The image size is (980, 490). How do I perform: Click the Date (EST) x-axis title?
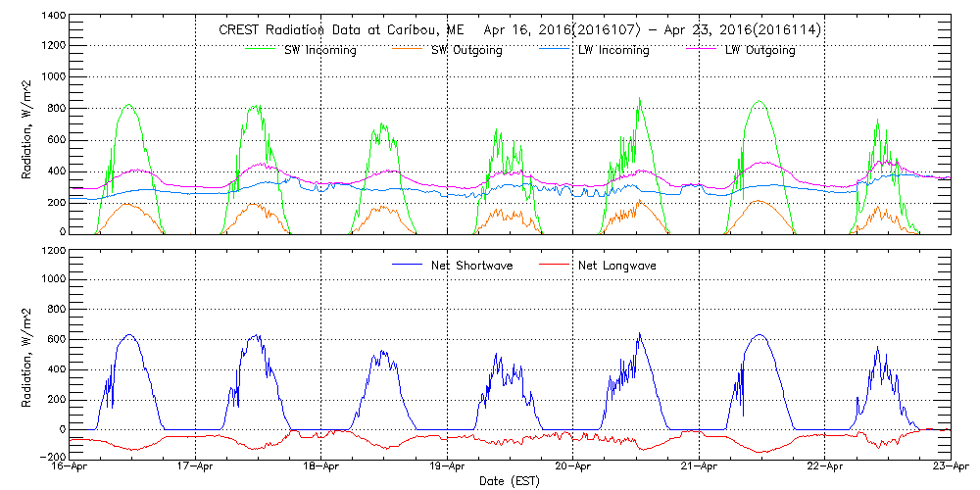coord(510,481)
